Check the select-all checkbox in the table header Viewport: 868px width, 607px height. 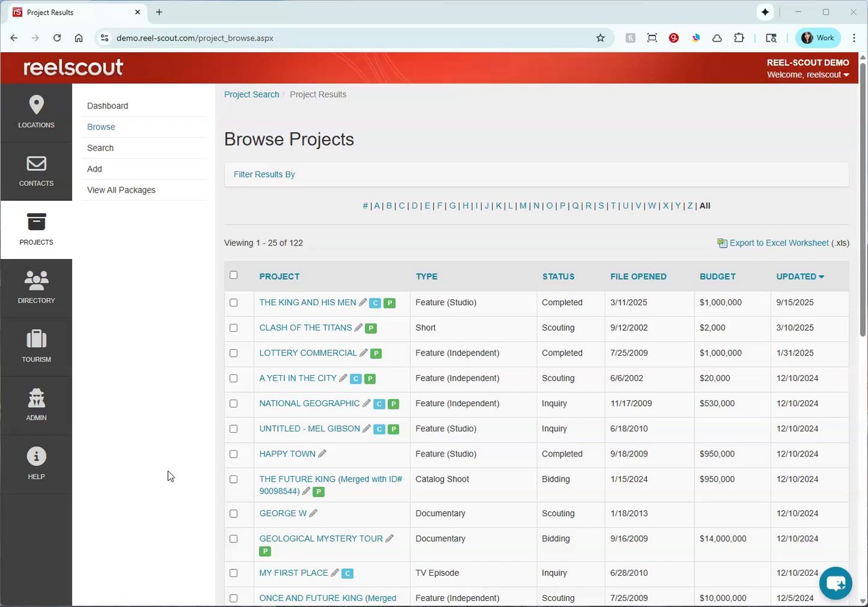point(233,275)
